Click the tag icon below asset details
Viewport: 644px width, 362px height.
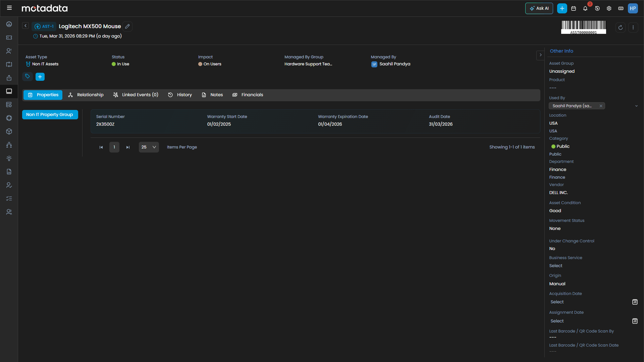click(x=27, y=77)
